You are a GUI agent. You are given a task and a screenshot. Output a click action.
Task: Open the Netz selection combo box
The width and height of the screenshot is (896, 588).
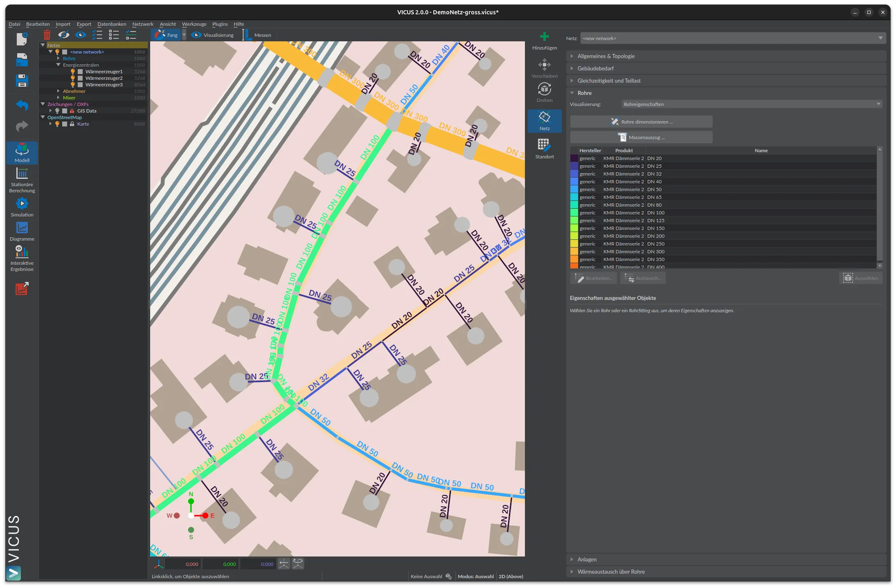733,38
